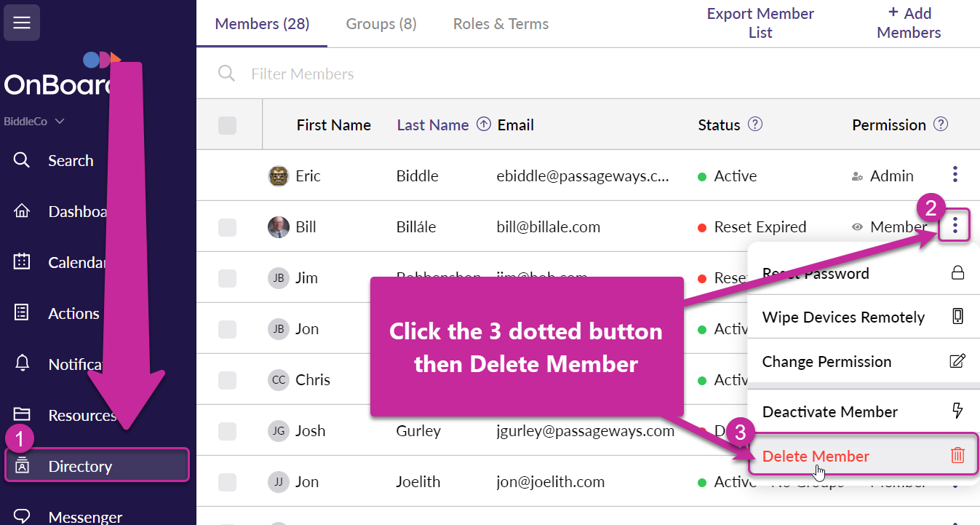Open the hamburger menu in the sidebar
This screenshot has height=525, width=980.
22,23
